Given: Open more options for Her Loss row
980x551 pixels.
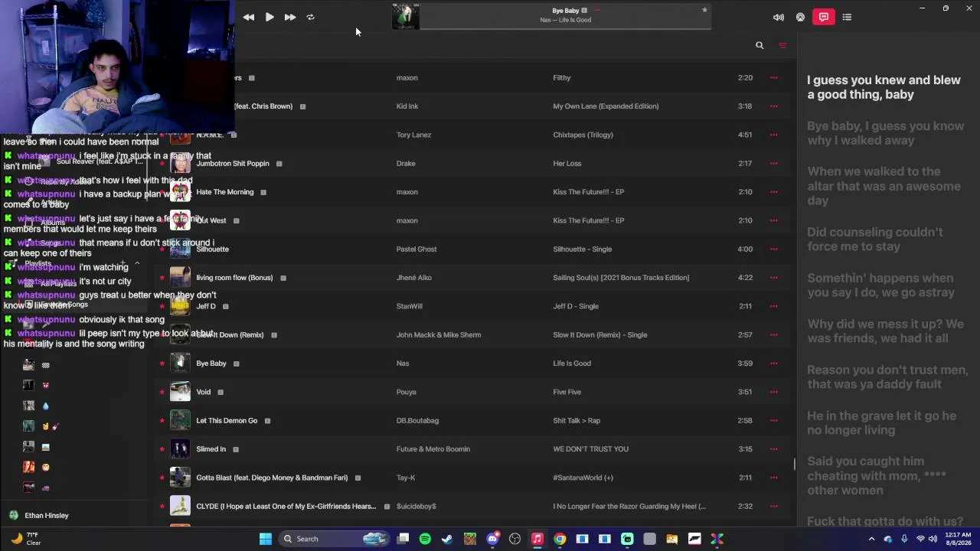Looking at the screenshot, I should pos(774,163).
